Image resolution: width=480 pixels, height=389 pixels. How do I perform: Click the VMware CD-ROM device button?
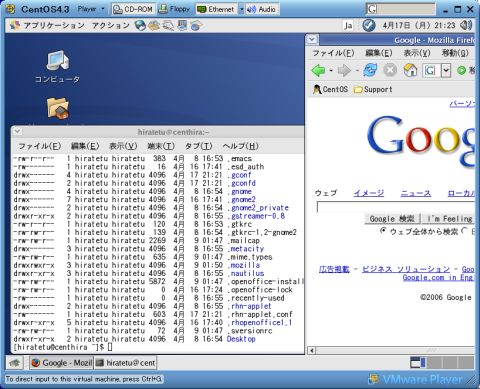click(x=133, y=9)
